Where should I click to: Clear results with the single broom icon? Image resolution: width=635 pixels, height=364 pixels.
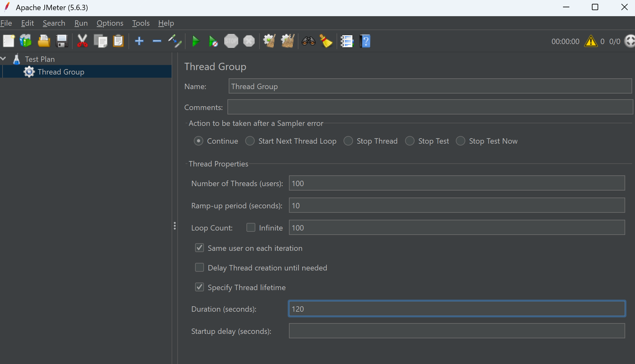point(269,41)
